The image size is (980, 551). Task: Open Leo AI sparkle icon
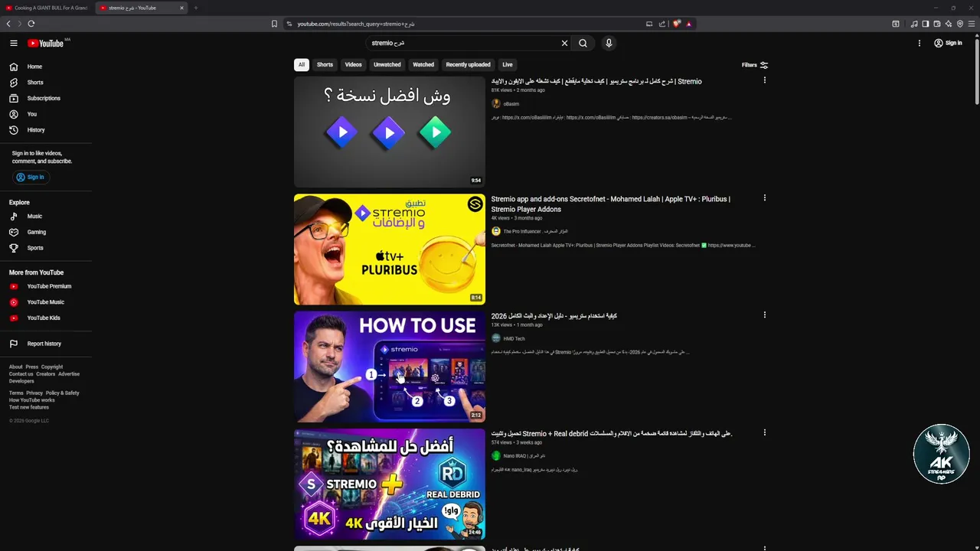(x=948, y=24)
